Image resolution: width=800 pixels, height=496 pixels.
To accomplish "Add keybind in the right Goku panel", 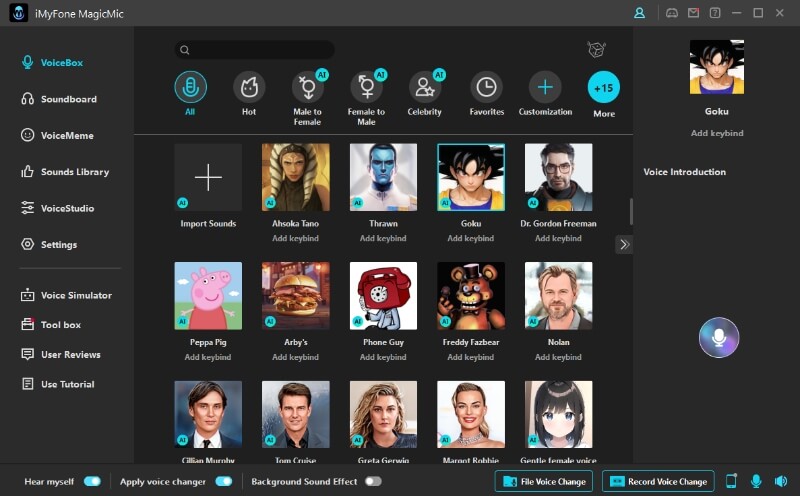I will pos(717,133).
